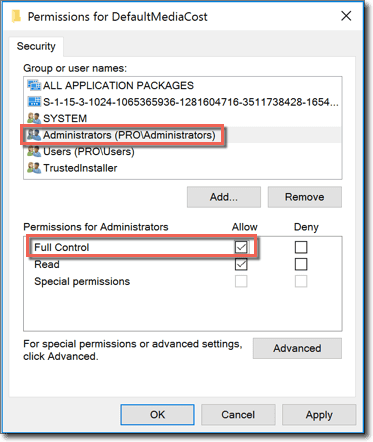Toggle Allow checkbox for Full Control
The width and height of the screenshot is (373, 442).
coord(241,247)
